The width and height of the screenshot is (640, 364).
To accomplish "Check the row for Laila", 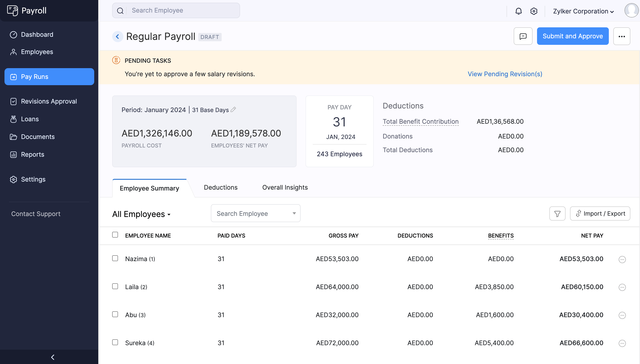I will pyautogui.click(x=115, y=286).
